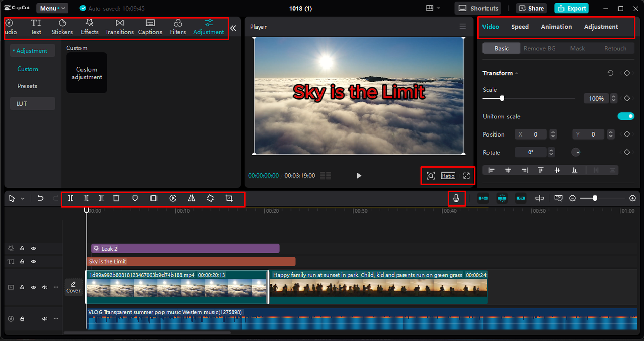Viewport: 644px width, 341px height.
Task: Open the Player hamburger menu
Action: click(x=463, y=27)
